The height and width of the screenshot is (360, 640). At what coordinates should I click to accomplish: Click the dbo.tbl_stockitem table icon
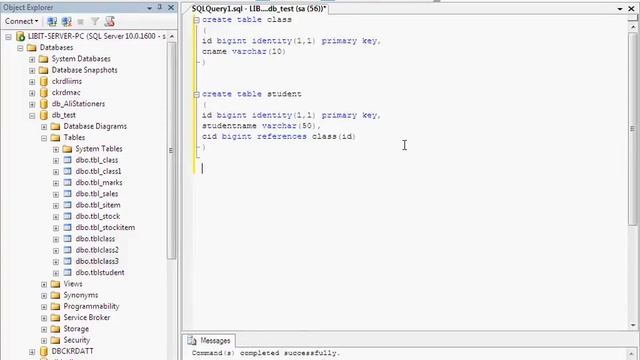(67, 227)
